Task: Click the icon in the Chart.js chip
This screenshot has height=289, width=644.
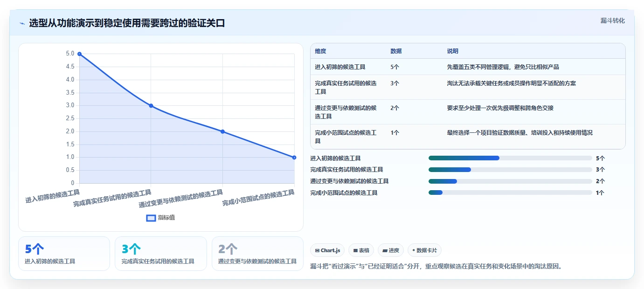Action: point(317,251)
